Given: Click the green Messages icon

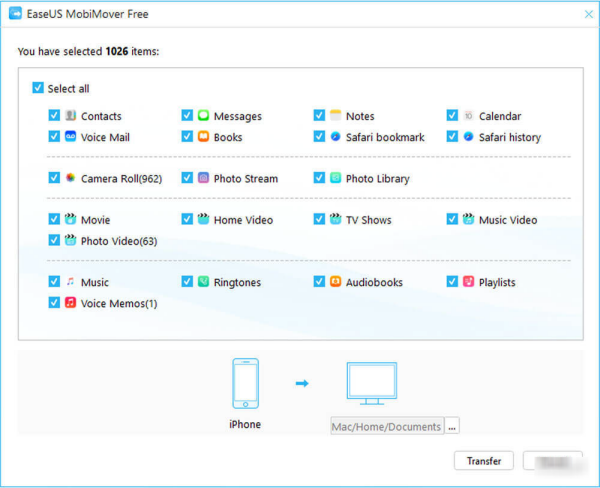Looking at the screenshot, I should click(203, 116).
